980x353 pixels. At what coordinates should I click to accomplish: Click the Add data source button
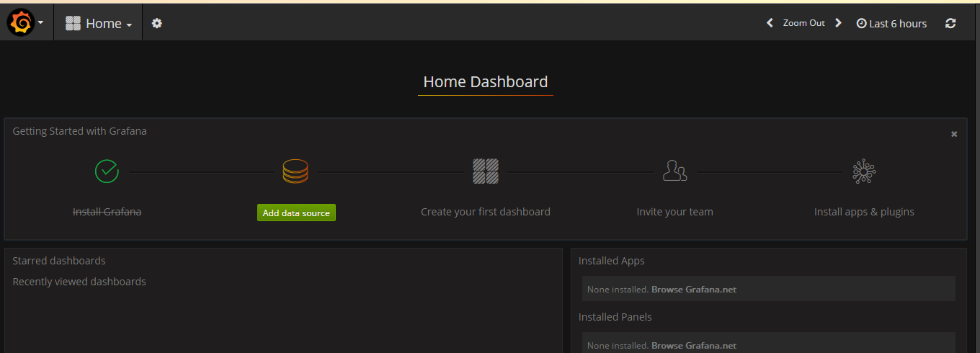pos(296,213)
